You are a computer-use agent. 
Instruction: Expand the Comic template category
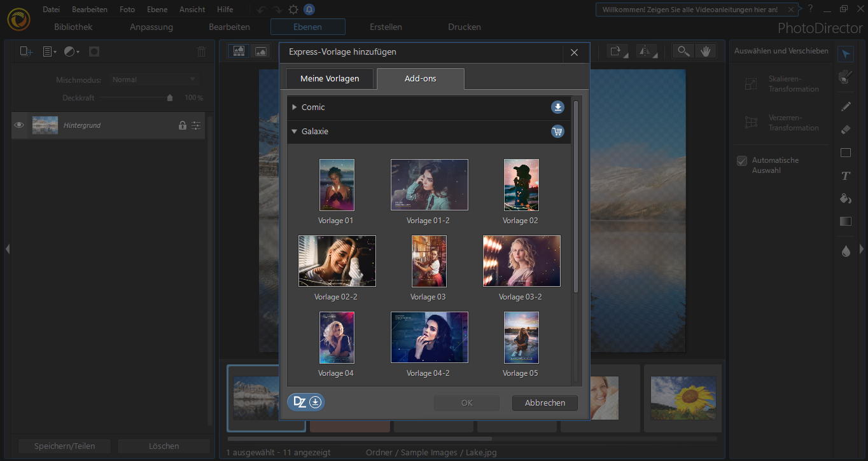(x=295, y=107)
